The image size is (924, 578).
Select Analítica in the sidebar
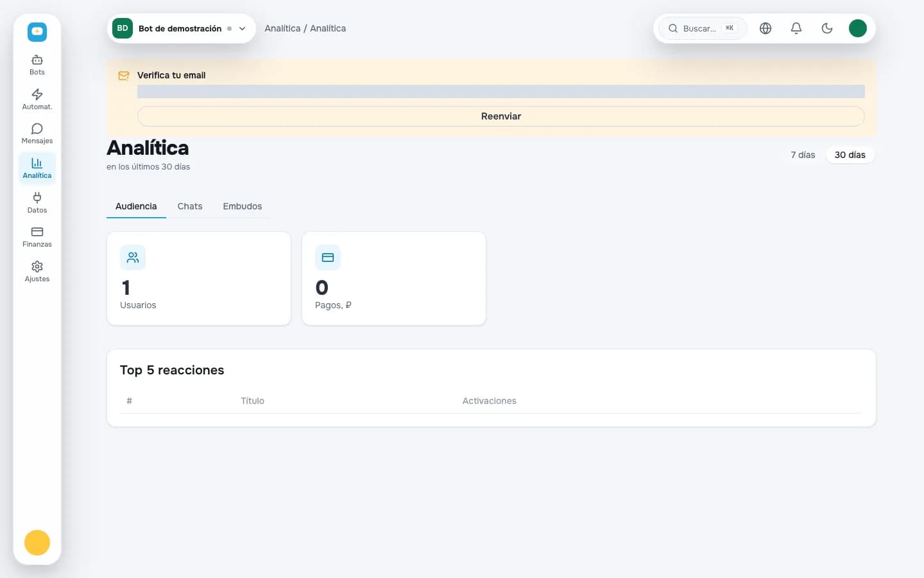tap(37, 168)
